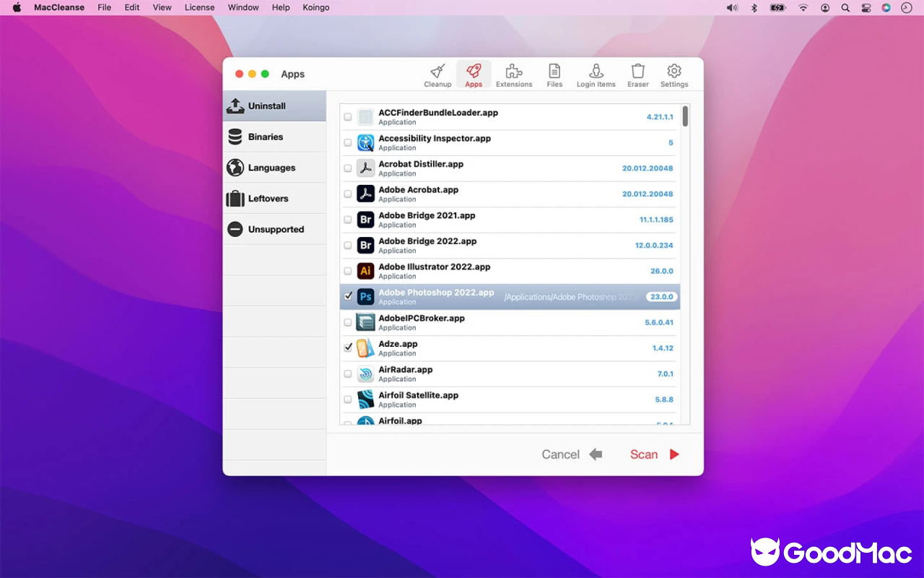Open the Extensions panel
The image size is (924, 578).
(513, 74)
